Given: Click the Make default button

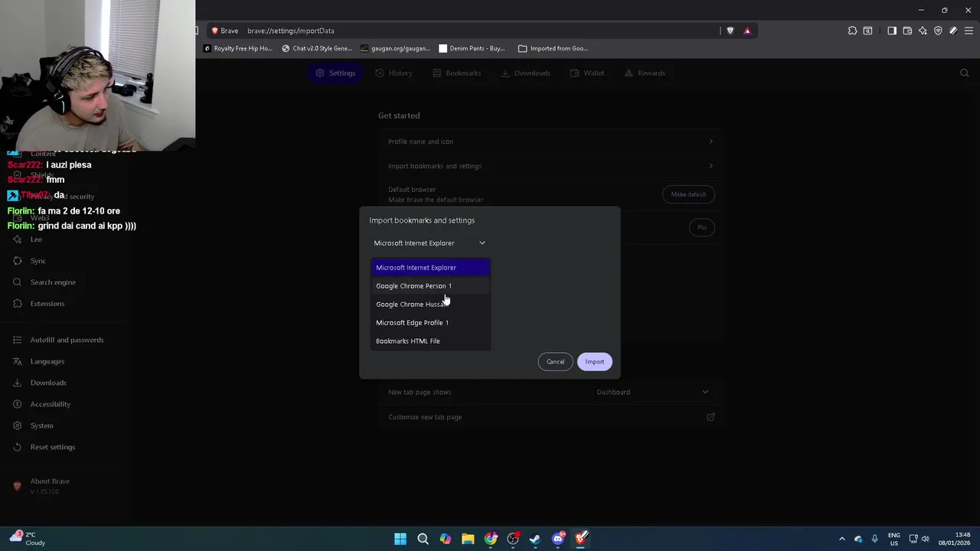Looking at the screenshot, I should (x=688, y=194).
